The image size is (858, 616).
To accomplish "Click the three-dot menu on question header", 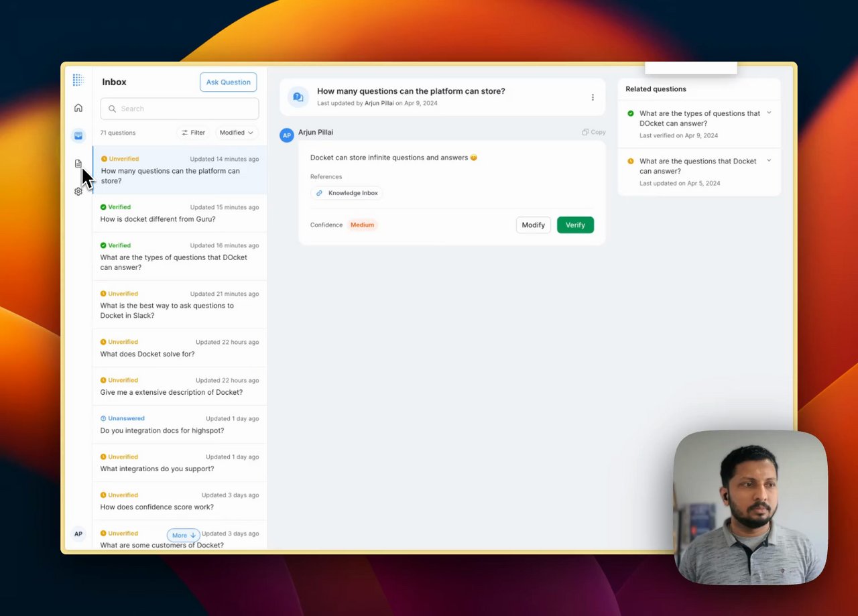I will [593, 97].
